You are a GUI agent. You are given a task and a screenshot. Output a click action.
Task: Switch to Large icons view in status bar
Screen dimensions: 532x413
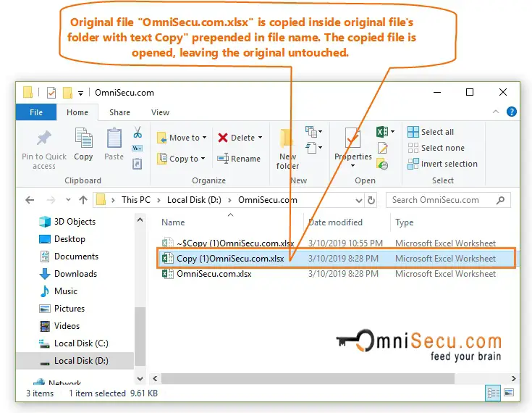coord(509,393)
